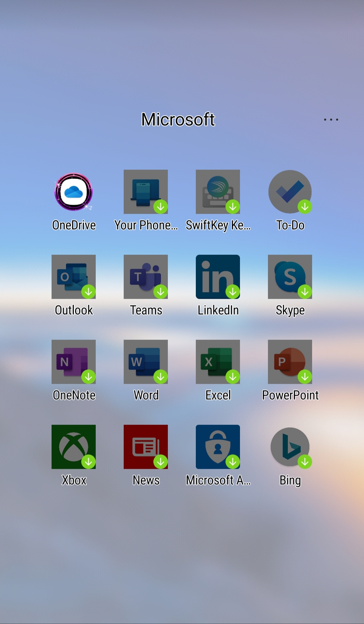Open the Excel app icon
364x624 pixels.
218,362
